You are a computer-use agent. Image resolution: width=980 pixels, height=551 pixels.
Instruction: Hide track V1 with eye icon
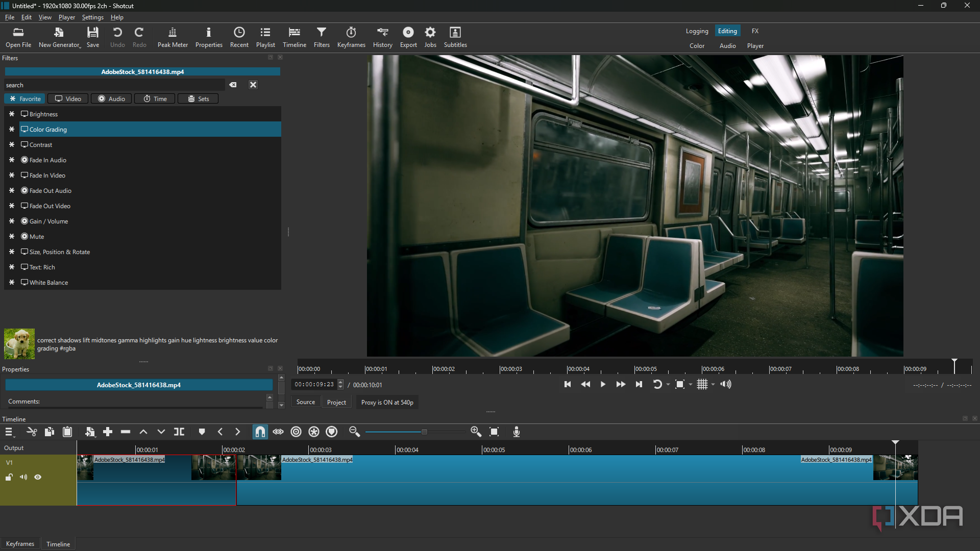pos(38,477)
